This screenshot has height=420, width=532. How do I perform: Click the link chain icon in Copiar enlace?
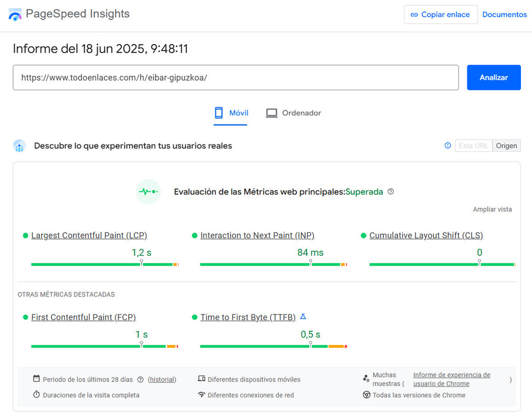click(x=414, y=15)
